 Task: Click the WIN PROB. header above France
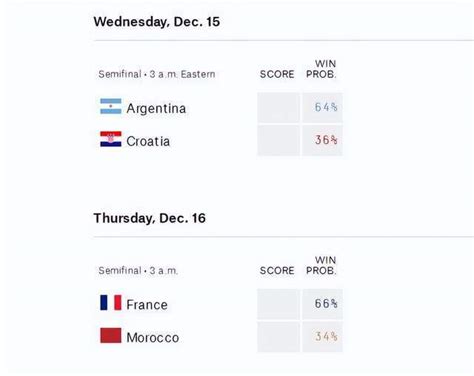(321, 265)
